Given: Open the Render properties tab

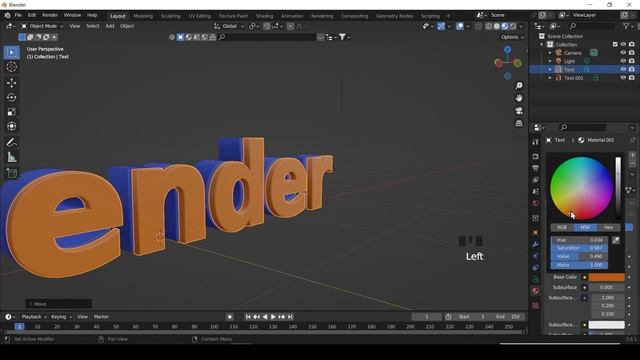Looking at the screenshot, I should (536, 157).
